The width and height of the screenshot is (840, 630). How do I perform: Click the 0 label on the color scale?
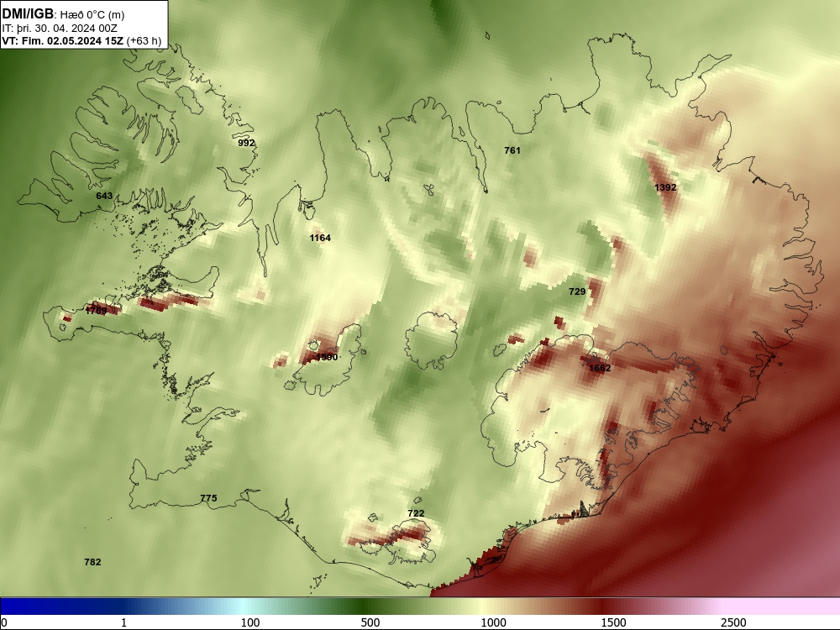tap(4, 622)
